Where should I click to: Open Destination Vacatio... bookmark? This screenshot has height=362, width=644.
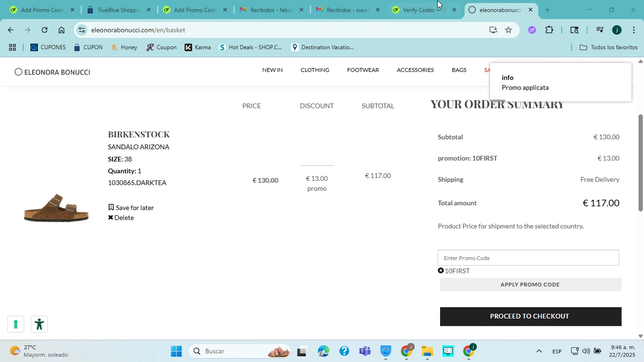pyautogui.click(x=322, y=48)
